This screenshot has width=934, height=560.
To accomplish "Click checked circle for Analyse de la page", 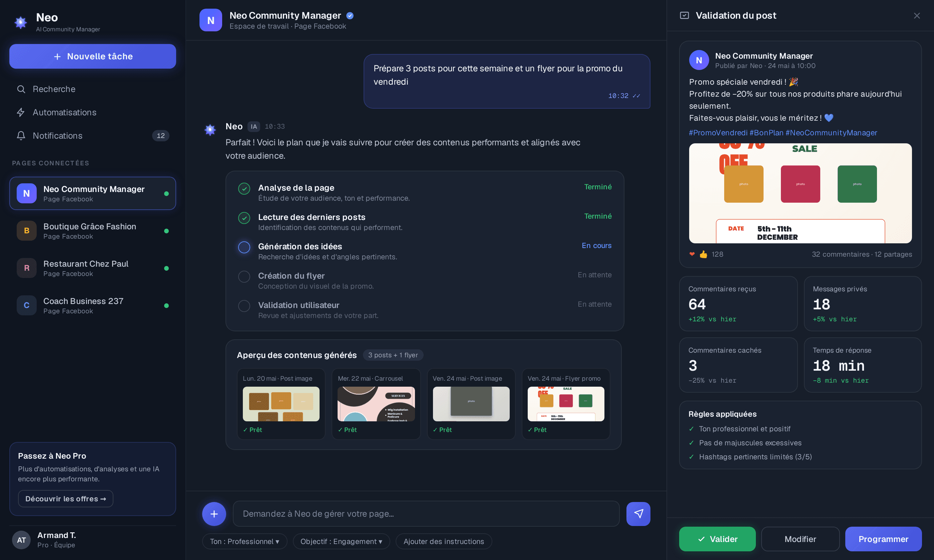I will point(244,189).
